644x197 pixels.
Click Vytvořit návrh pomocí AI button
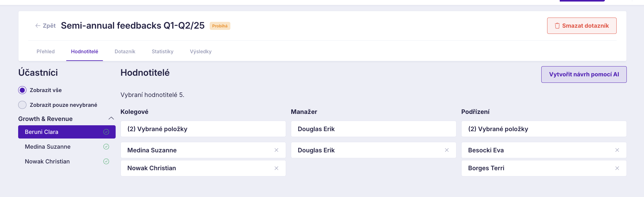(x=584, y=74)
